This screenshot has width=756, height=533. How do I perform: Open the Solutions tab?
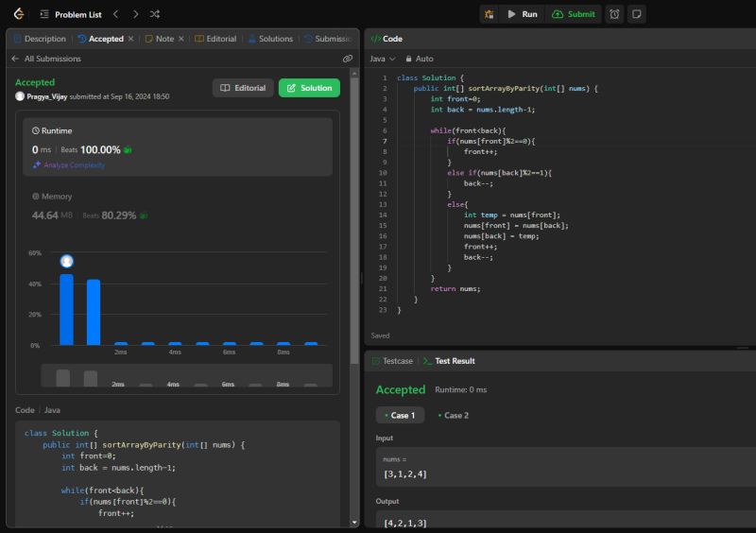270,39
